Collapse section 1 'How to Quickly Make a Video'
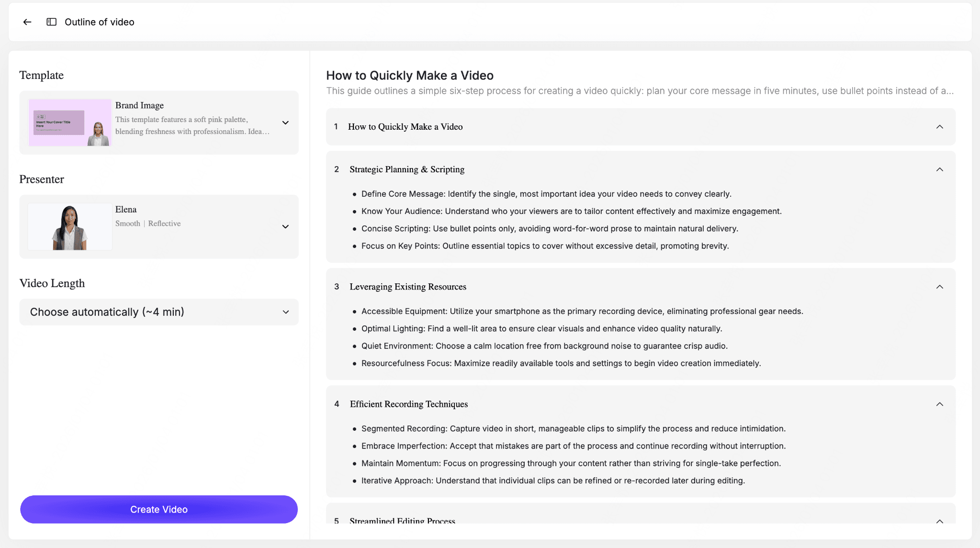980x548 pixels. click(x=939, y=126)
